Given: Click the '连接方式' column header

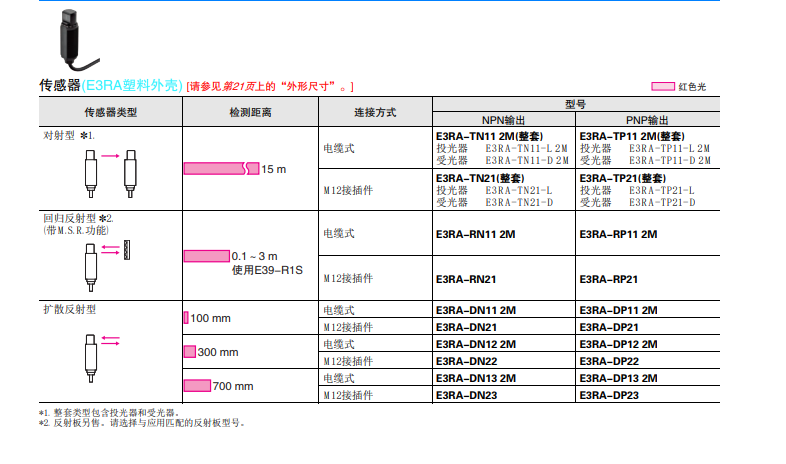Looking at the screenshot, I should tap(375, 112).
